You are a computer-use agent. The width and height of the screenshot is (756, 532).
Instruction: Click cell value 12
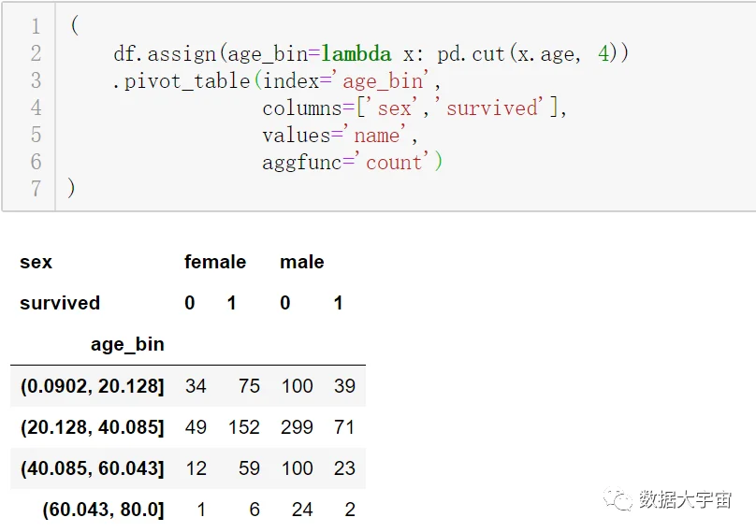(x=196, y=468)
